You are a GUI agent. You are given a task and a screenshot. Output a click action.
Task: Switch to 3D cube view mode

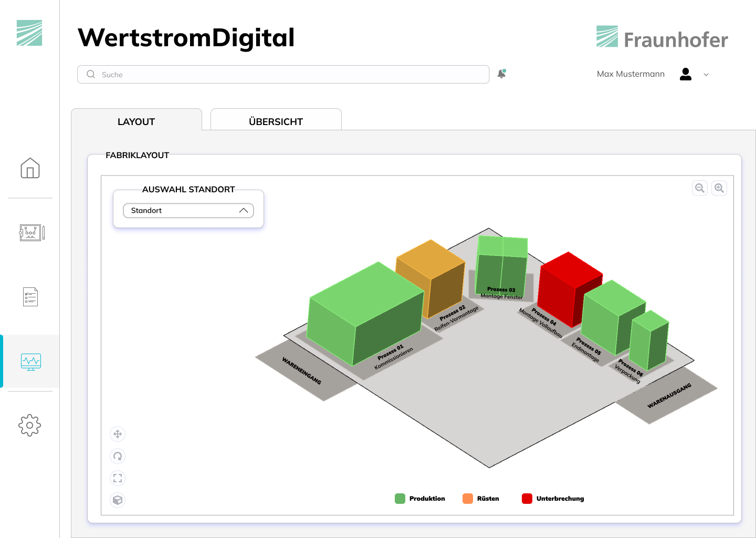[118, 500]
